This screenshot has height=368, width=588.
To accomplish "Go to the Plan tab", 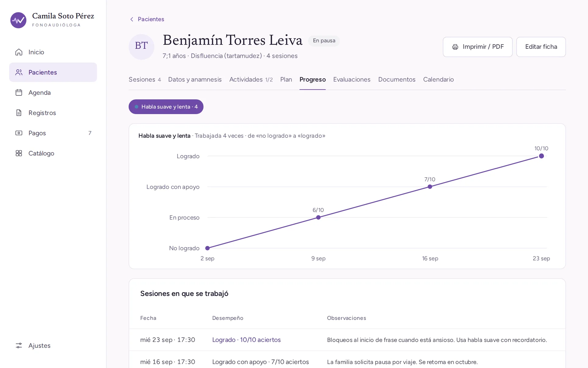I will click(x=286, y=79).
